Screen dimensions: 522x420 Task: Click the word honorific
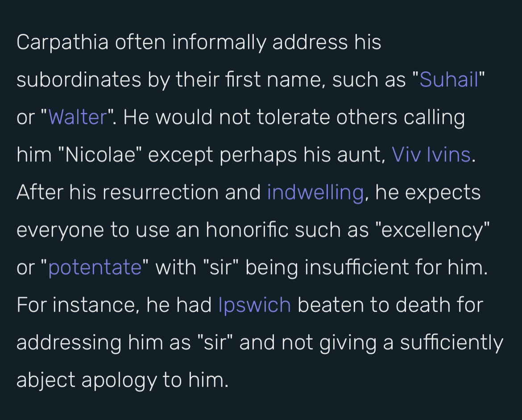tap(247, 230)
